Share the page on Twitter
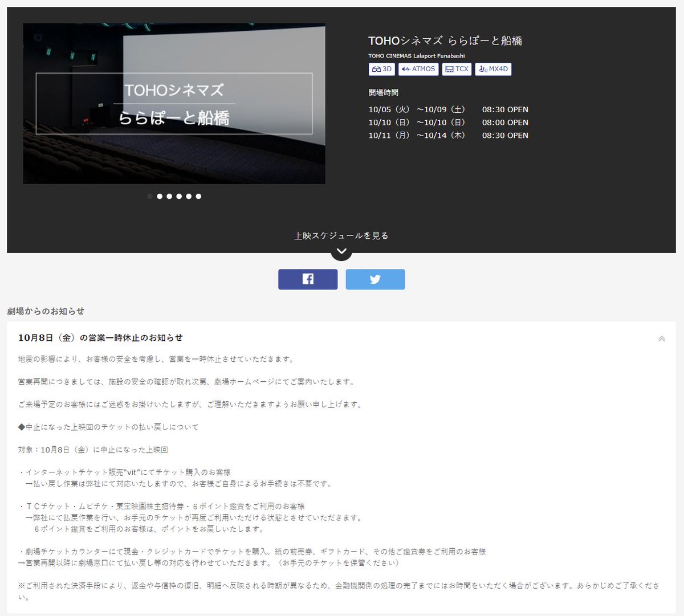684x616 pixels. point(375,279)
